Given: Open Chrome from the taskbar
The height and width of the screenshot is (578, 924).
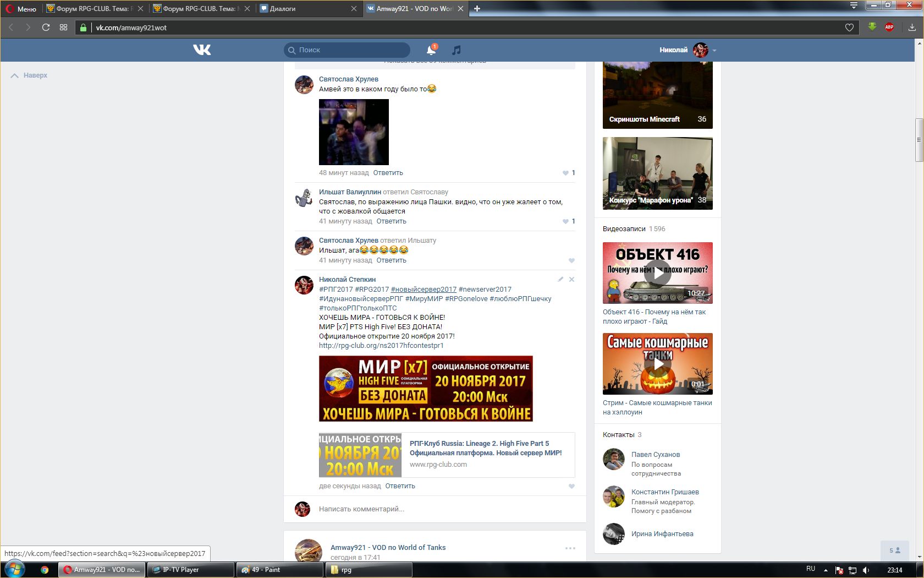Looking at the screenshot, I should 45,570.
